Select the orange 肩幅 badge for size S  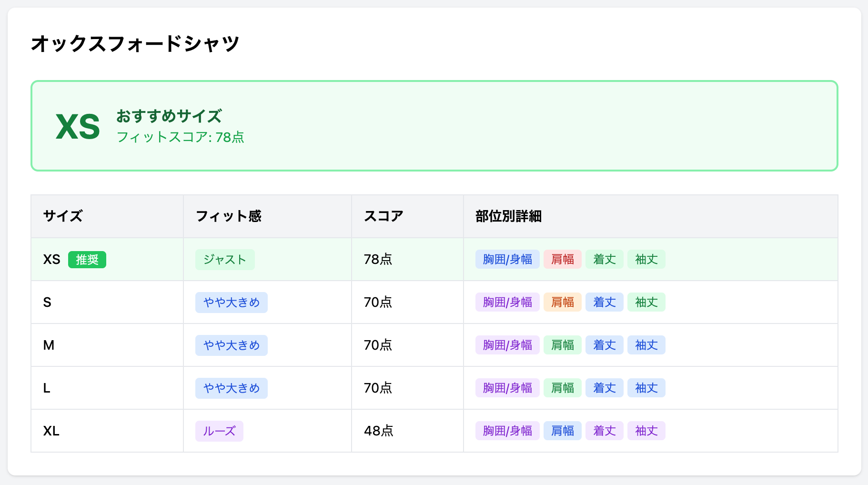562,302
